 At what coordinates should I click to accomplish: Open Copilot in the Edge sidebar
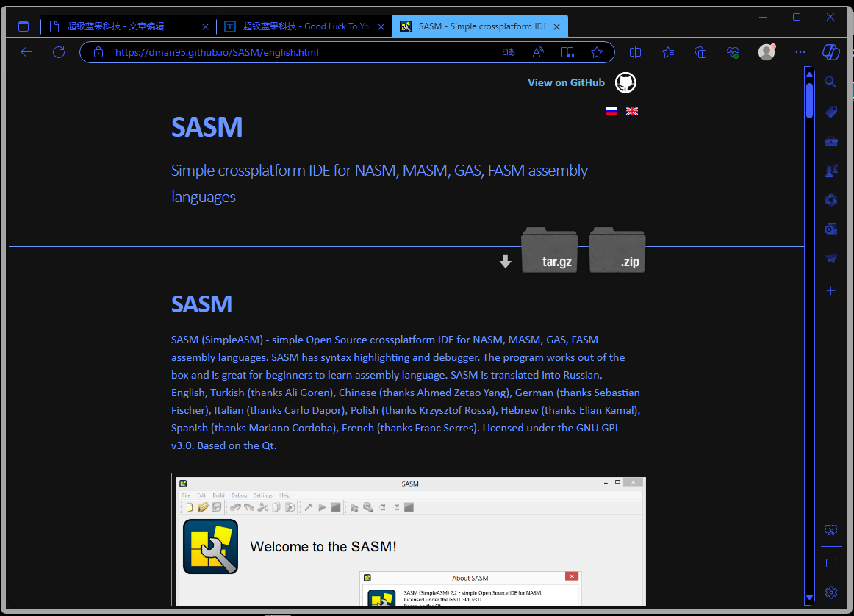pos(831,52)
